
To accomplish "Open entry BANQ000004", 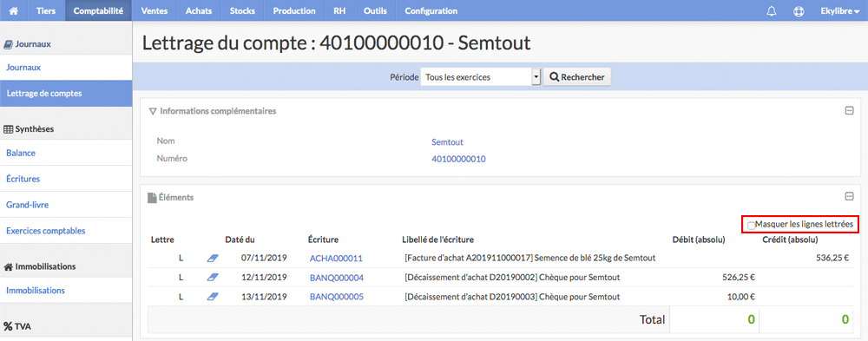I will coord(337,278).
